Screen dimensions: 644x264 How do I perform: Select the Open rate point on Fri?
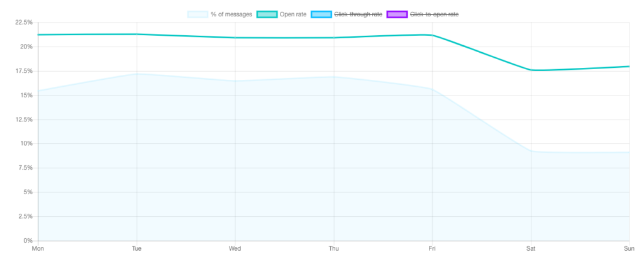tap(432, 35)
